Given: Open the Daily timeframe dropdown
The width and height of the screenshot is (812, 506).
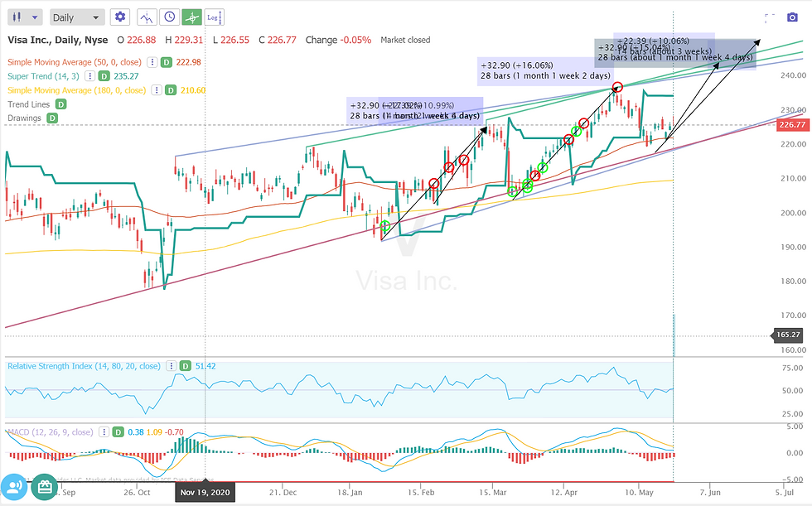Looking at the screenshot, I should point(76,17).
